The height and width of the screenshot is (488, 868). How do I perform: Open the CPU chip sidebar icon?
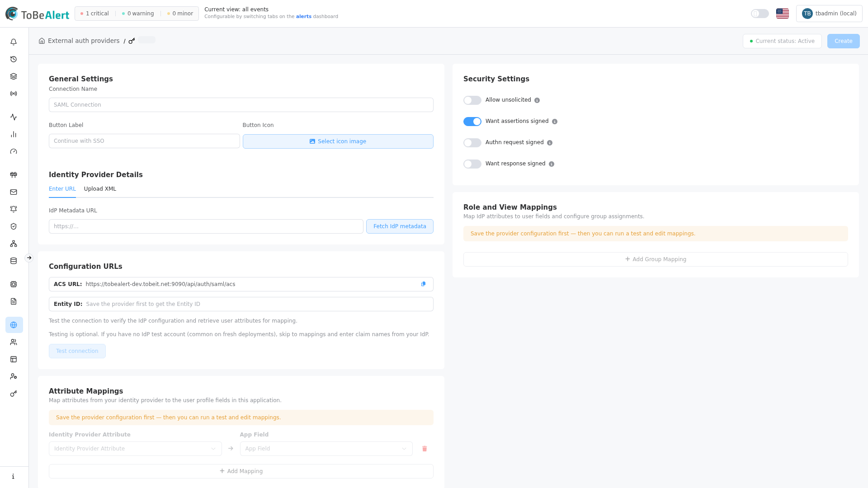(14, 284)
